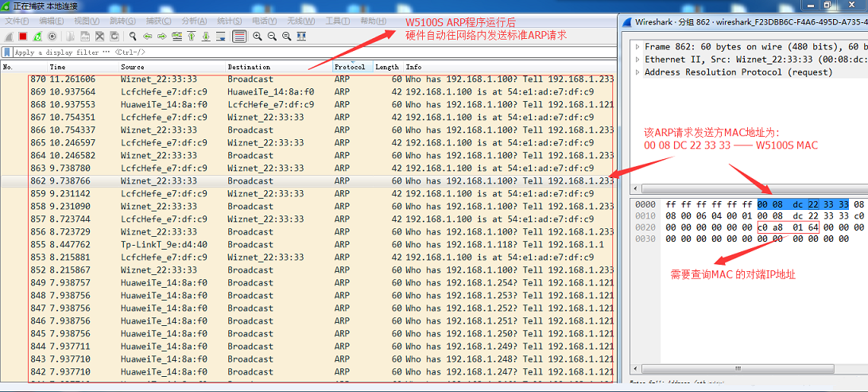Open go to specified packet icon

pyautogui.click(x=176, y=37)
